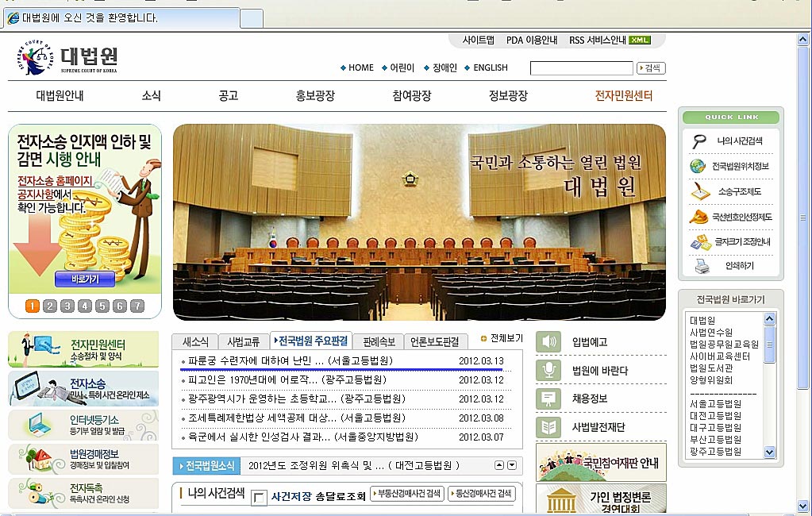Click the search input field
This screenshot has height=516, width=812.
(581, 68)
